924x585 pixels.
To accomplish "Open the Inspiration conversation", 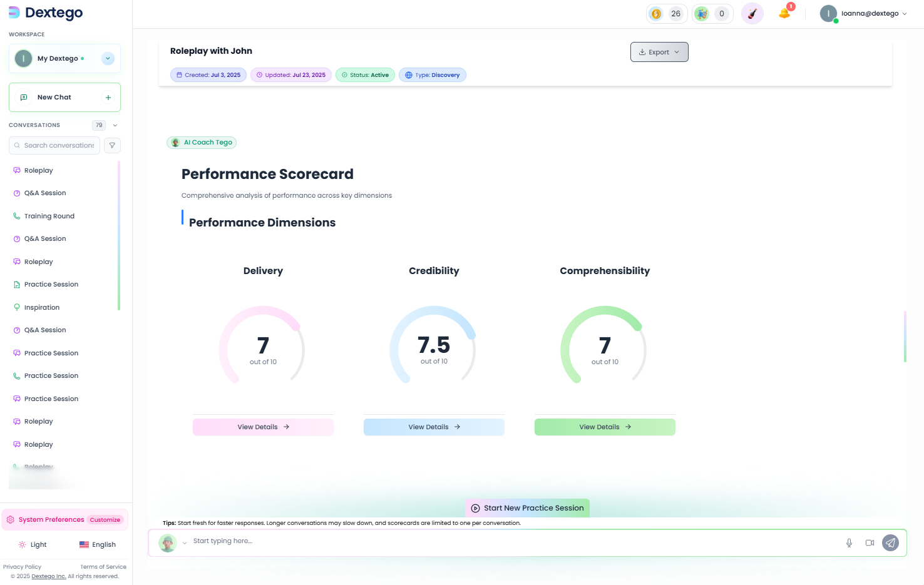I will (x=42, y=307).
